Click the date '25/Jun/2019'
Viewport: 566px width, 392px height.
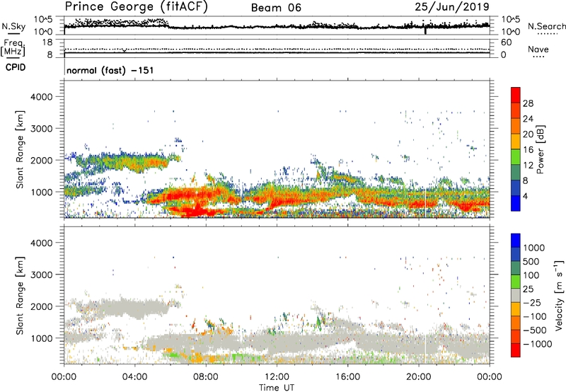(x=452, y=7)
